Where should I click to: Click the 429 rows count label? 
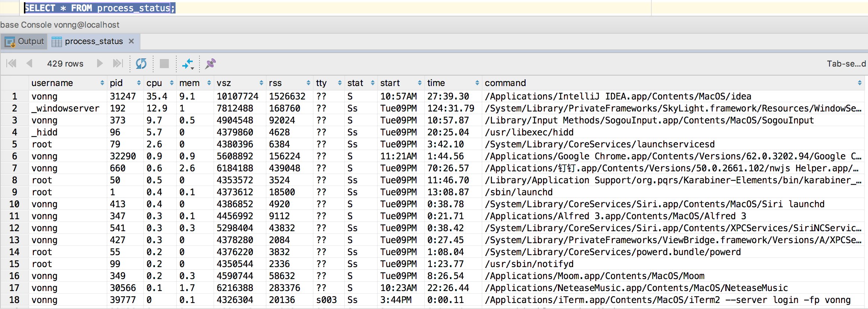click(x=65, y=64)
